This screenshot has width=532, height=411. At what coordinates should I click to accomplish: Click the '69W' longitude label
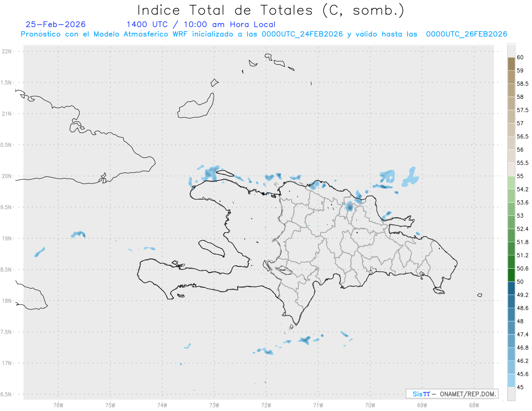pyautogui.click(x=422, y=405)
